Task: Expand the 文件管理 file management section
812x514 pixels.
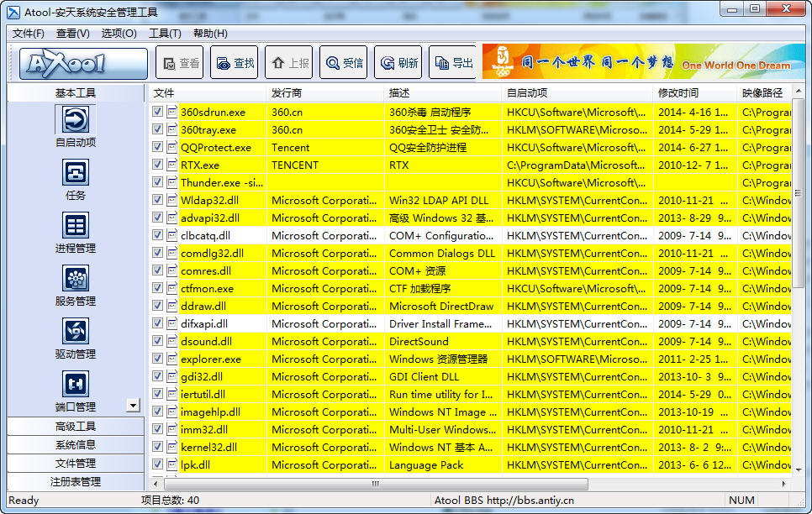Action: click(x=76, y=464)
